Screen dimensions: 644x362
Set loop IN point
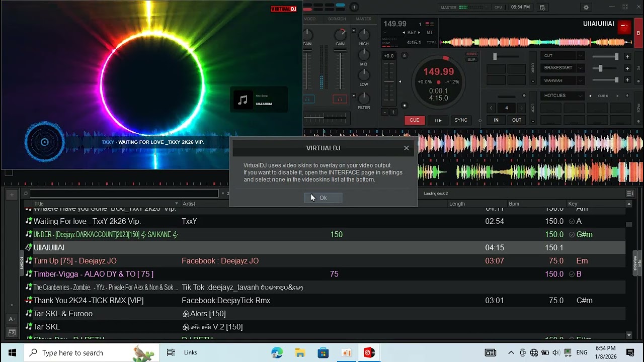[496, 120]
